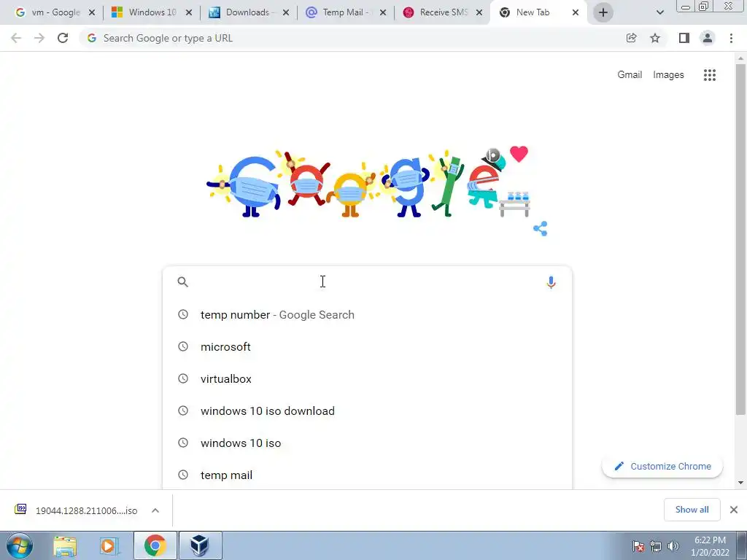Choose 'temp mail' search suggestion
747x560 pixels.
click(367, 475)
